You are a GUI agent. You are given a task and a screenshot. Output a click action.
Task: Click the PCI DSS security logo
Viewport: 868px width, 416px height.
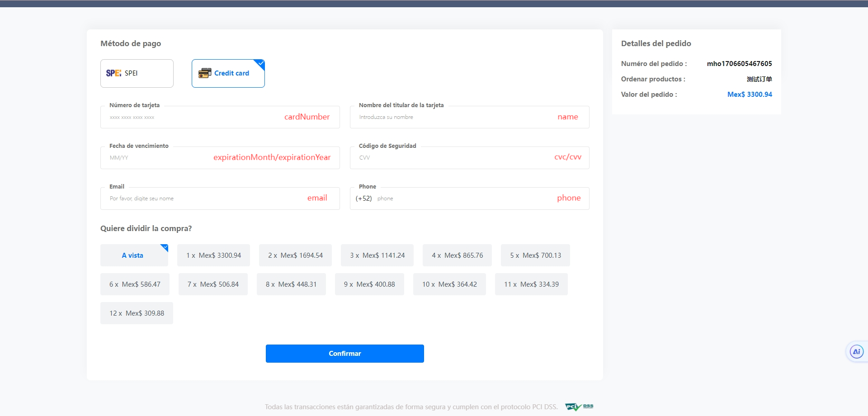(x=579, y=407)
